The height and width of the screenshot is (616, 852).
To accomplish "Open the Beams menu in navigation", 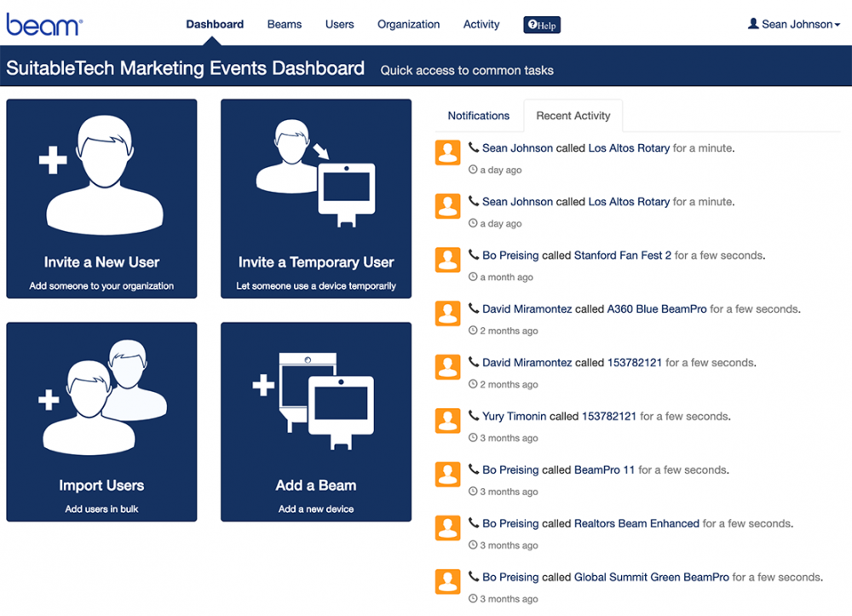I will [284, 25].
